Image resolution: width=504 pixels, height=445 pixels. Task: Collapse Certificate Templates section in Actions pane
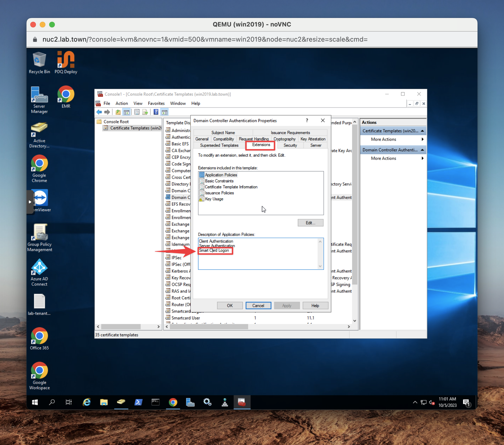(x=422, y=131)
